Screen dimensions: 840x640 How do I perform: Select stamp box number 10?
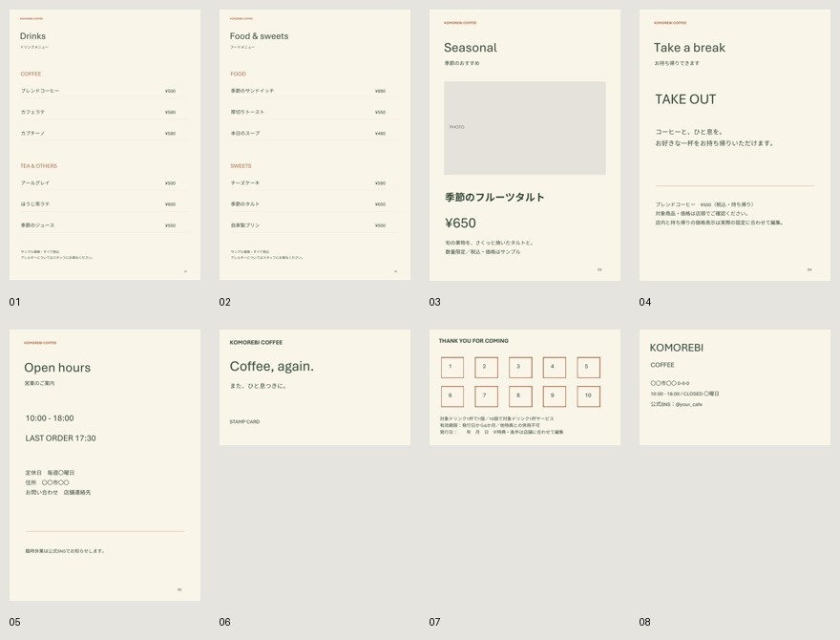(x=588, y=396)
